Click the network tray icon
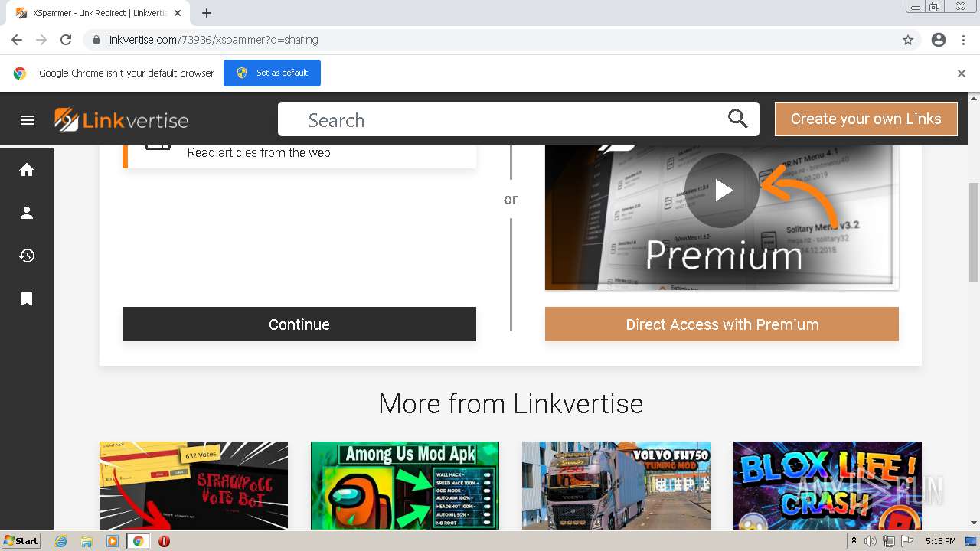Image resolution: width=980 pixels, height=551 pixels. click(889, 541)
